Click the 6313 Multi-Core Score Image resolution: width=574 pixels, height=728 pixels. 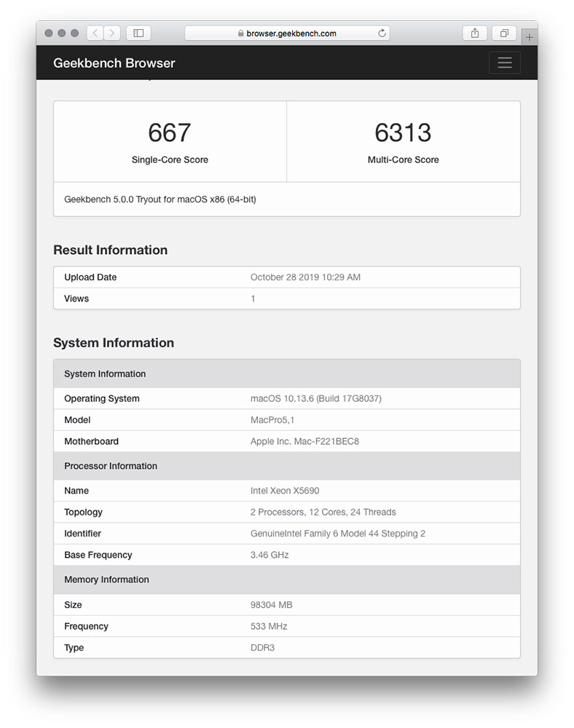tap(403, 133)
